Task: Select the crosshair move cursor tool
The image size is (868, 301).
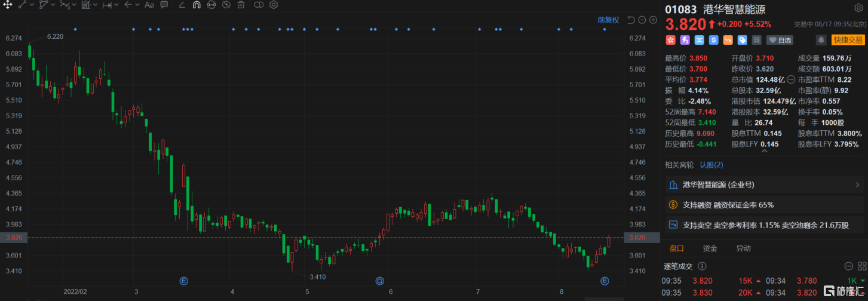Action: point(8,5)
